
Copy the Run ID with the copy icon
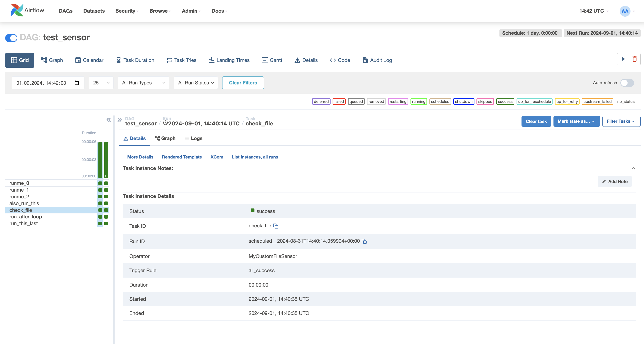tap(364, 241)
